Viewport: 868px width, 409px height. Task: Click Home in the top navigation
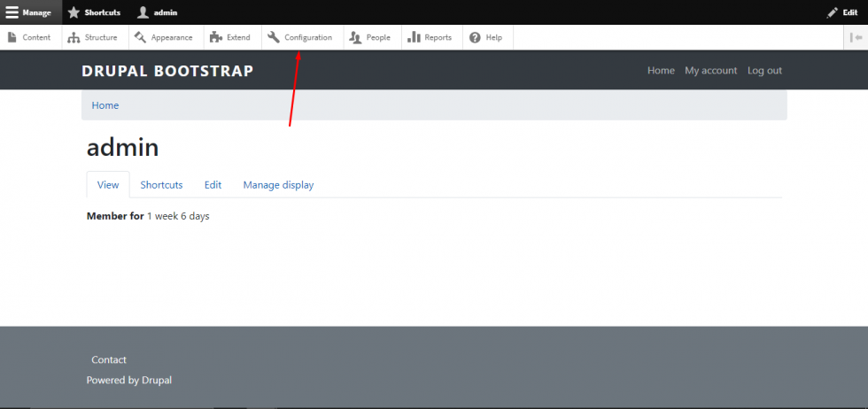pyautogui.click(x=661, y=71)
